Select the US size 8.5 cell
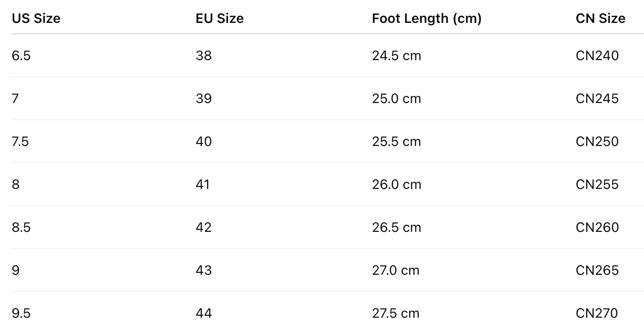This screenshot has width=644, height=333. 21,228
